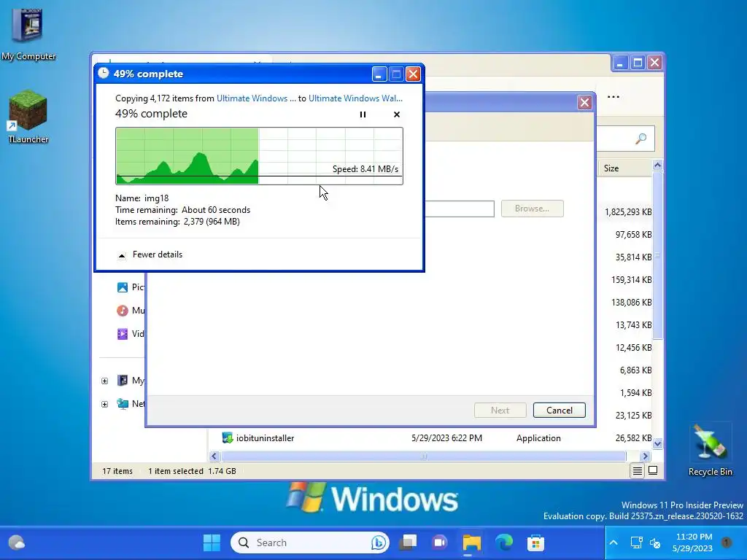This screenshot has width=747, height=560.
Task: Select the 97,658 KB size cell
Action: 633,234
